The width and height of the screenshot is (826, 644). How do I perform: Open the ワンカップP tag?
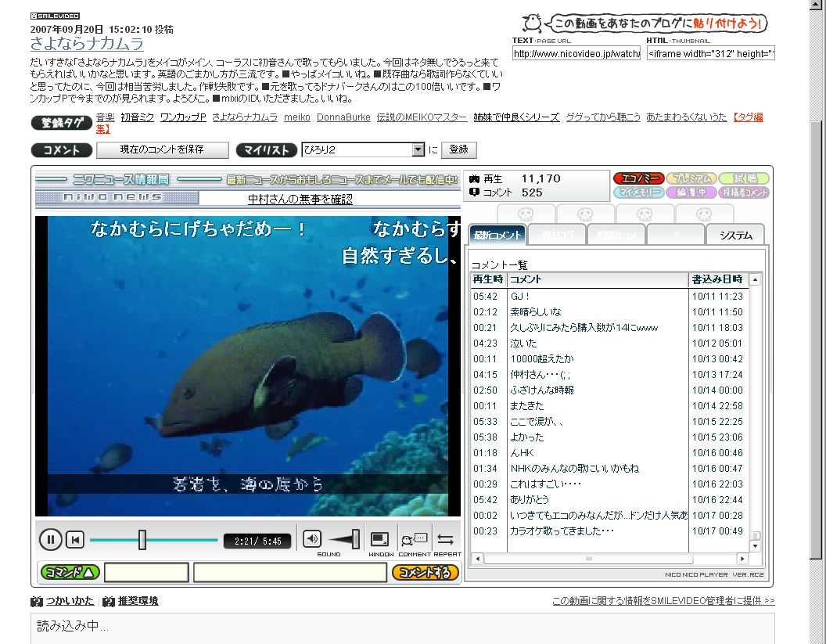(183, 117)
